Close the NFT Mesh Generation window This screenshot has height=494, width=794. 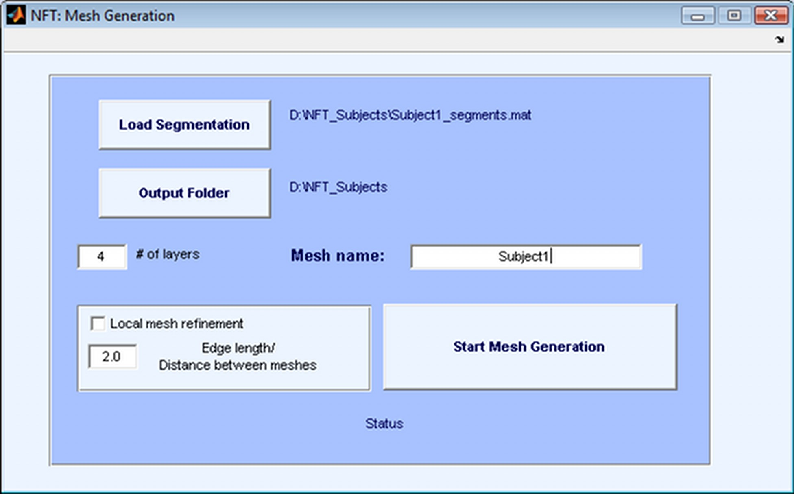coord(767,16)
